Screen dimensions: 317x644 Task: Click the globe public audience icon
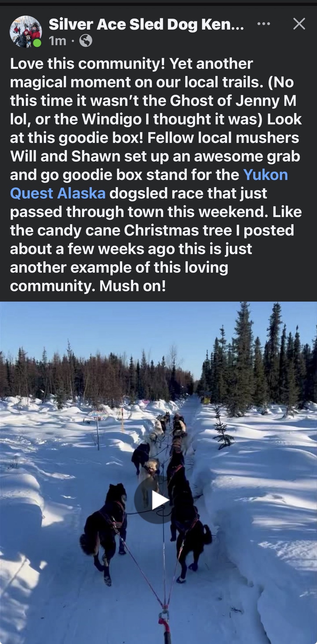pyautogui.click(x=86, y=41)
